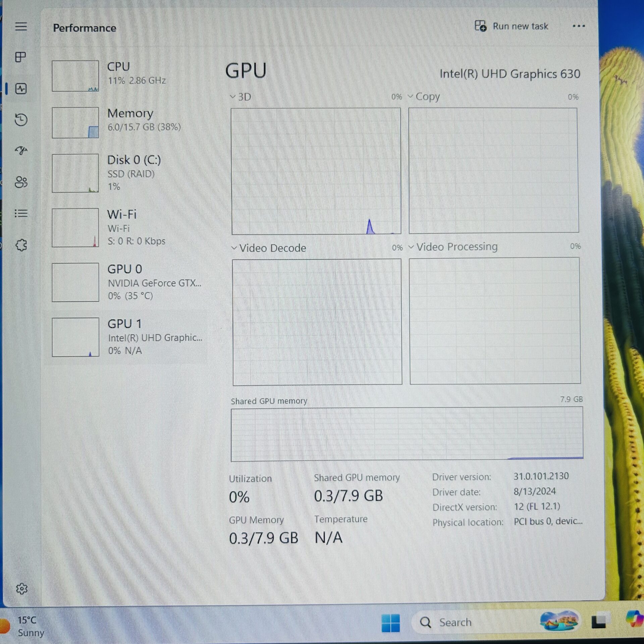
Task: Open the Services page puzzle icon
Action: click(21, 245)
